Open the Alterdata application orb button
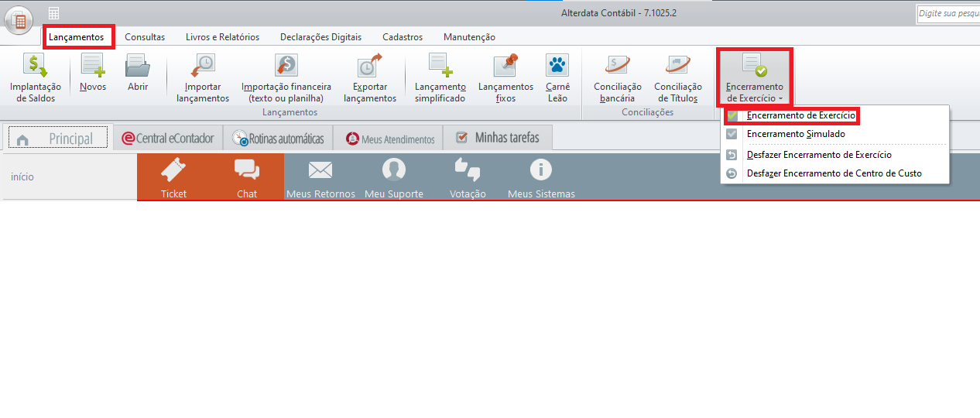 pyautogui.click(x=19, y=19)
